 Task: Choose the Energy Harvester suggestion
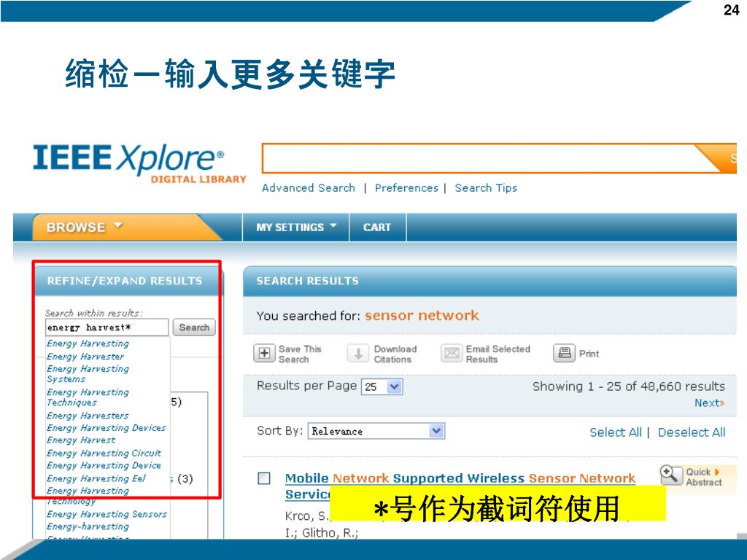(x=85, y=356)
